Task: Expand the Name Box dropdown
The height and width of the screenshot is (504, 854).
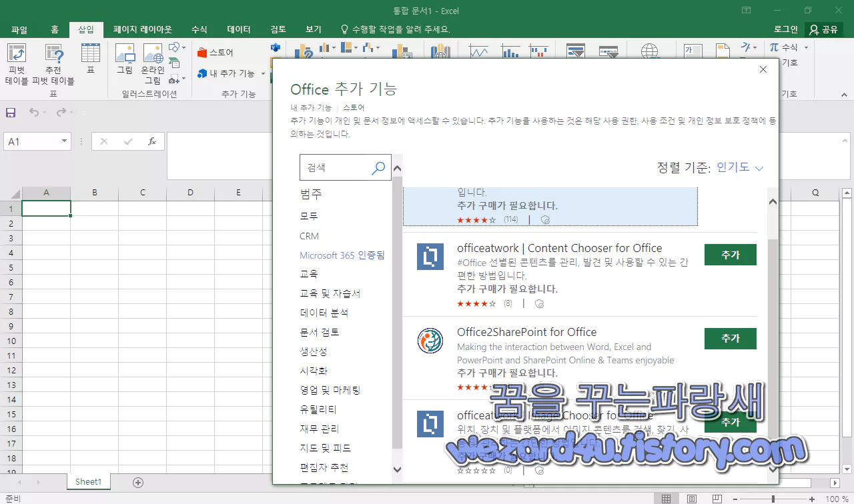Action: pyautogui.click(x=65, y=141)
